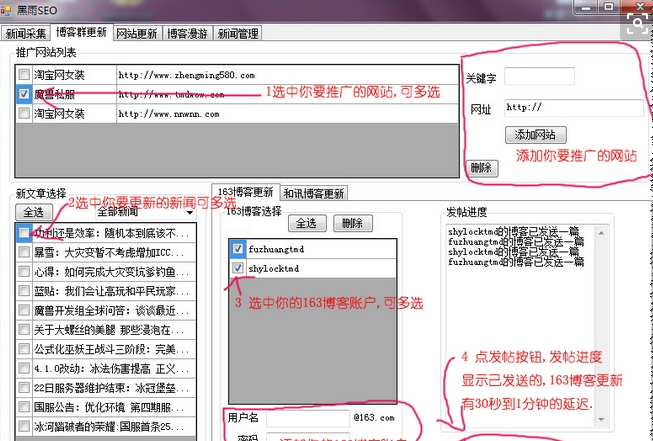
Task: Click the first log line in 发帖进度
Action: (513, 231)
